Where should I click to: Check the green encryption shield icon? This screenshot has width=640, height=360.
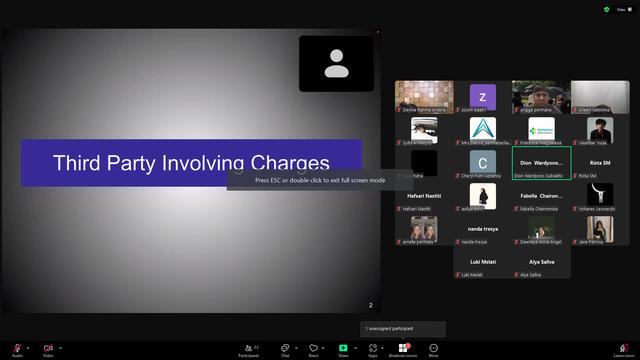coord(607,9)
